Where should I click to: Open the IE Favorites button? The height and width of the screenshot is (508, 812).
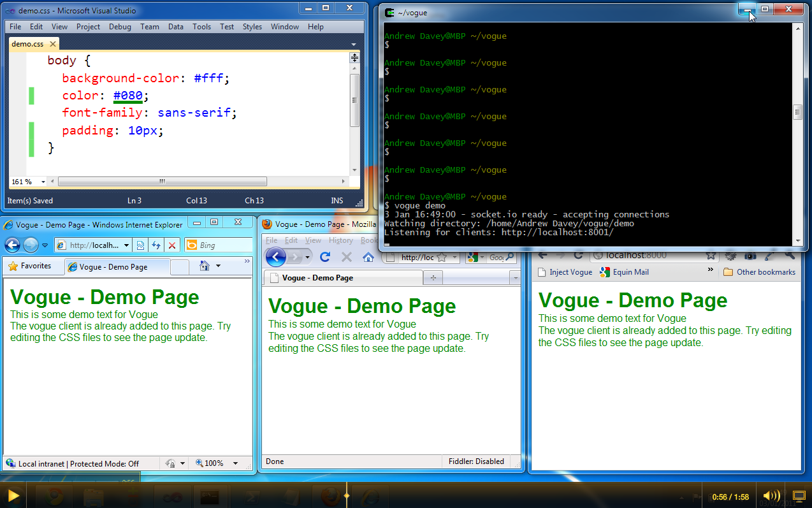(29, 266)
